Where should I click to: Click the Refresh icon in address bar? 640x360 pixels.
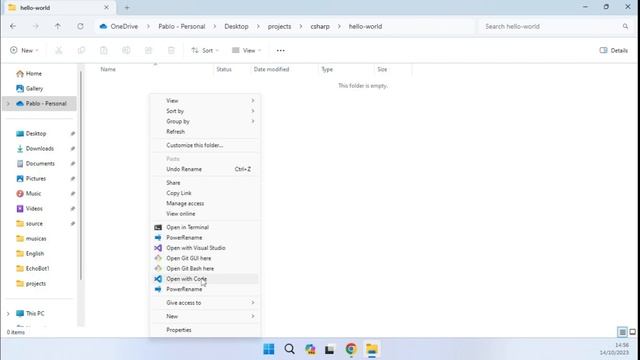(80, 26)
